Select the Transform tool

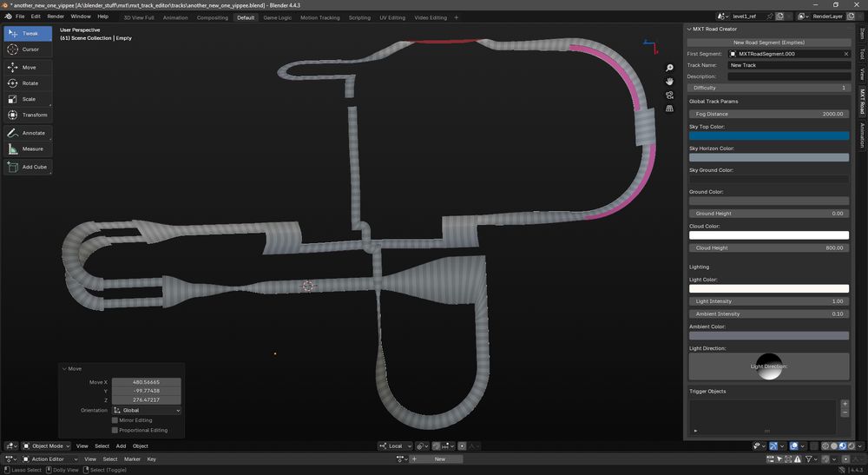(x=28, y=115)
